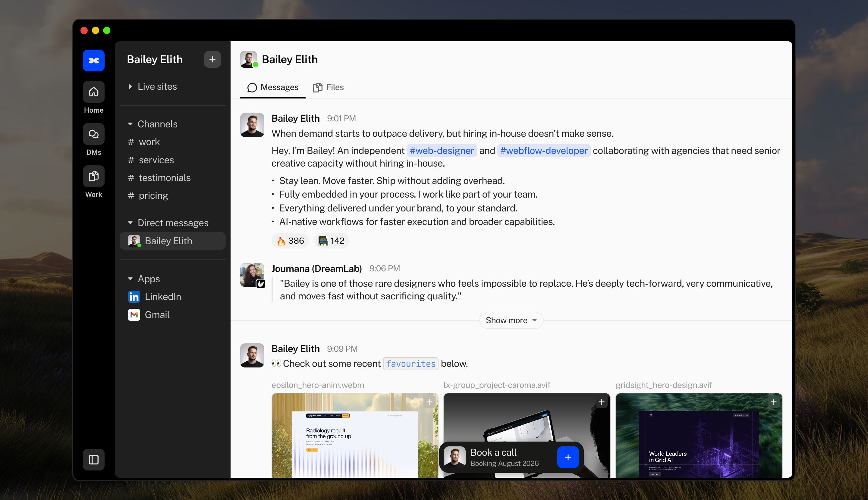Follow the #webflow-developer channel link

(x=544, y=150)
